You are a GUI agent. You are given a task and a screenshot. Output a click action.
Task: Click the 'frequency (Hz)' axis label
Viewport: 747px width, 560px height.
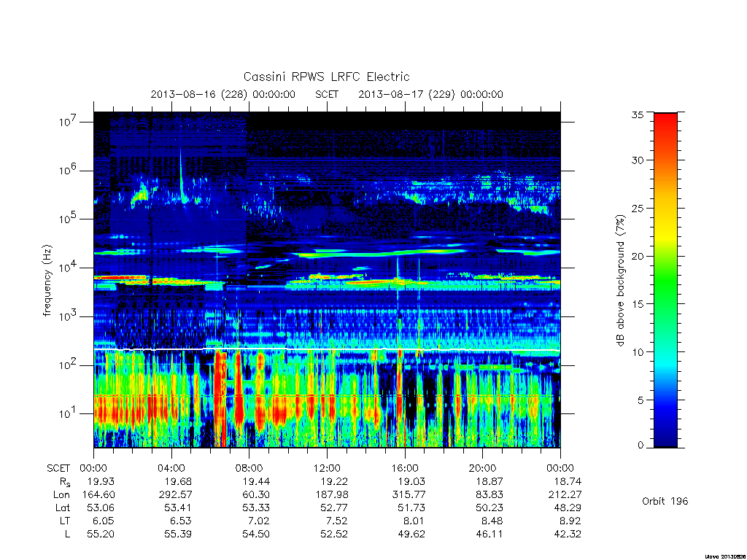point(47,281)
